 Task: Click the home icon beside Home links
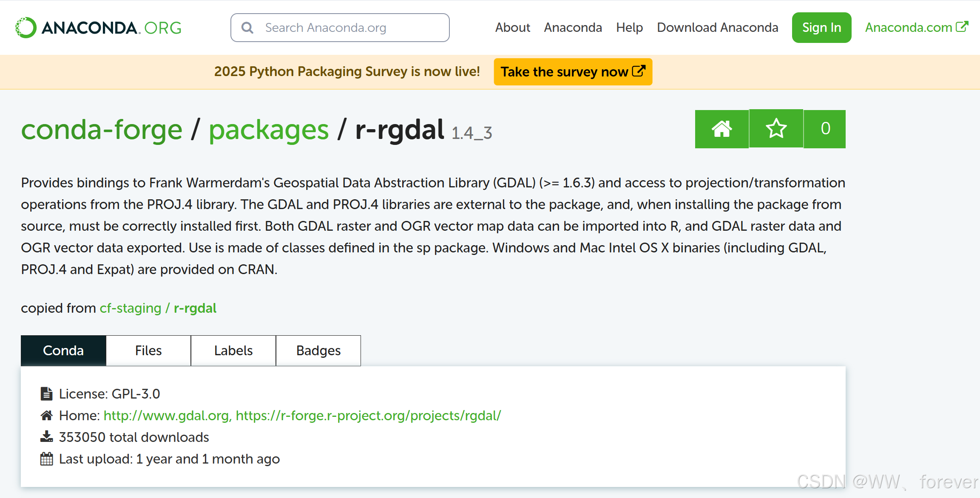46,415
